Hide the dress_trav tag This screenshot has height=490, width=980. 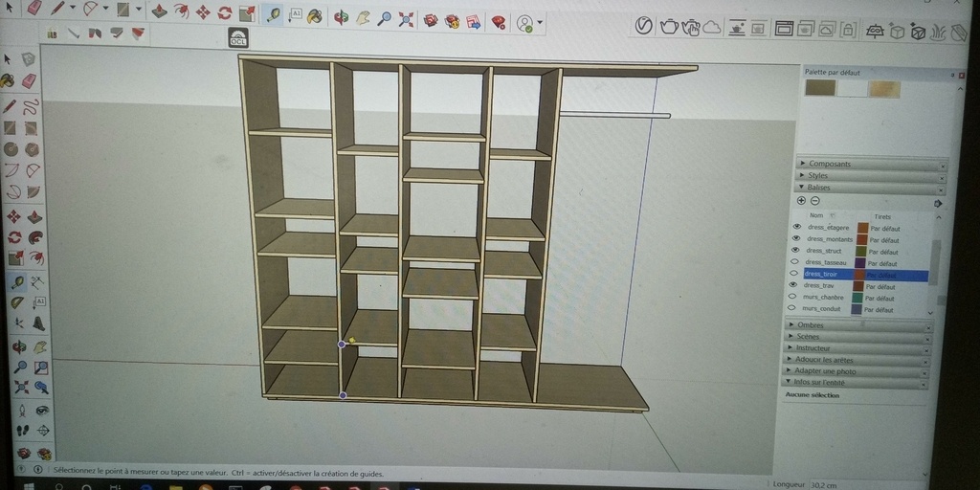(x=793, y=285)
